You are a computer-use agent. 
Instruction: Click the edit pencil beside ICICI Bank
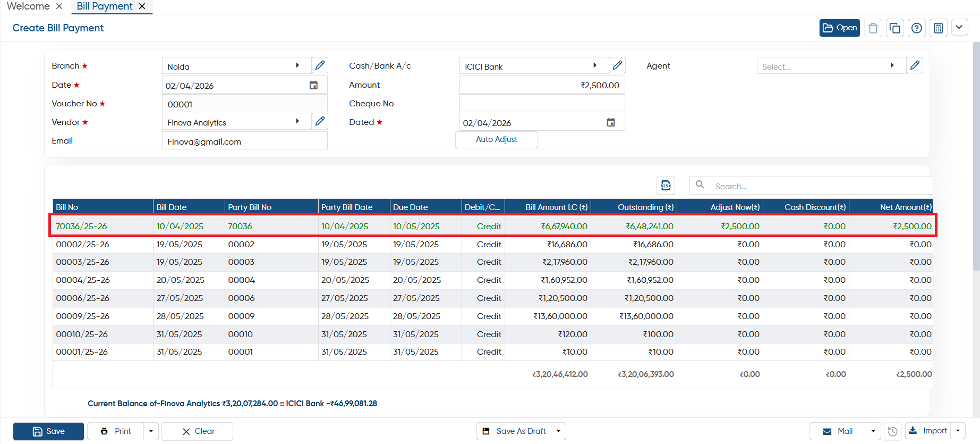pyautogui.click(x=617, y=65)
